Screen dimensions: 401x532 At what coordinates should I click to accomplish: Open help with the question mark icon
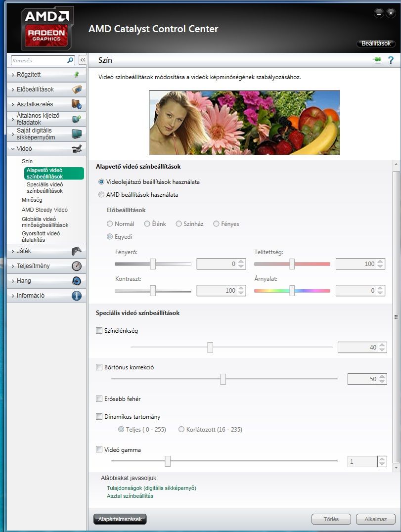pyautogui.click(x=391, y=60)
